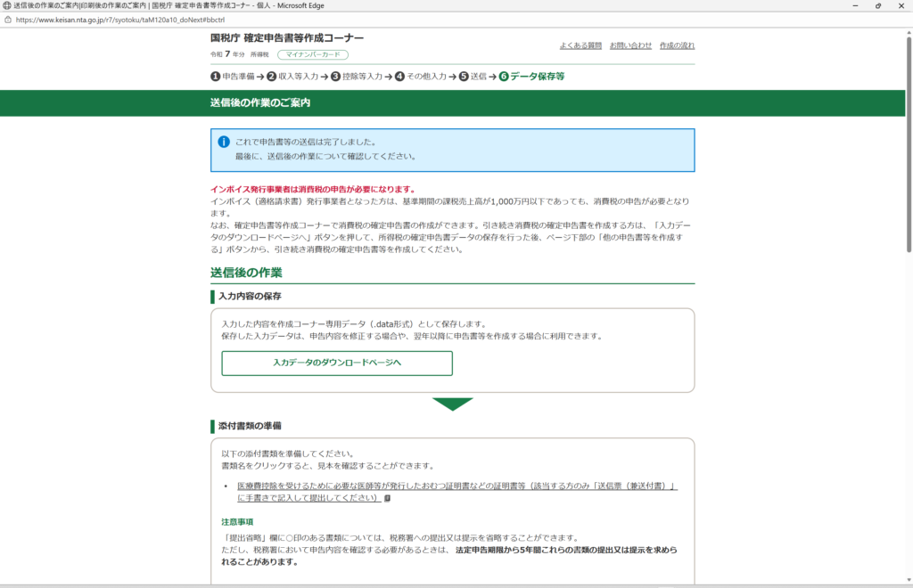The height and width of the screenshot is (588, 913).
Task: Click the blue info icon in notice
Action: point(224,142)
